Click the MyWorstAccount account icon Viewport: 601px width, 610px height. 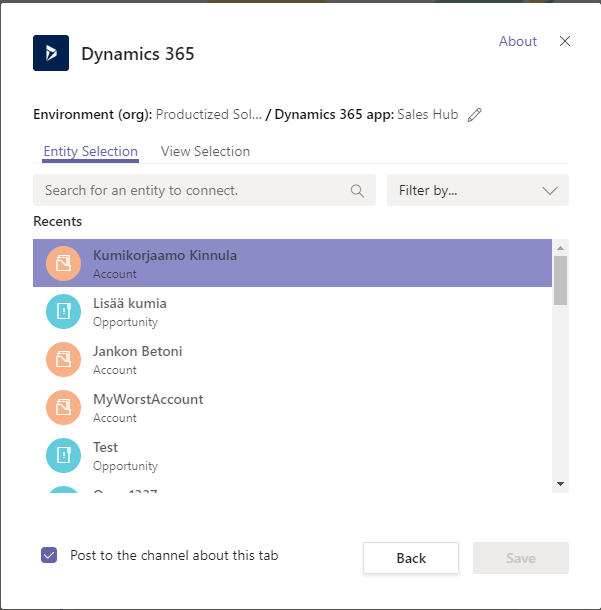point(63,407)
